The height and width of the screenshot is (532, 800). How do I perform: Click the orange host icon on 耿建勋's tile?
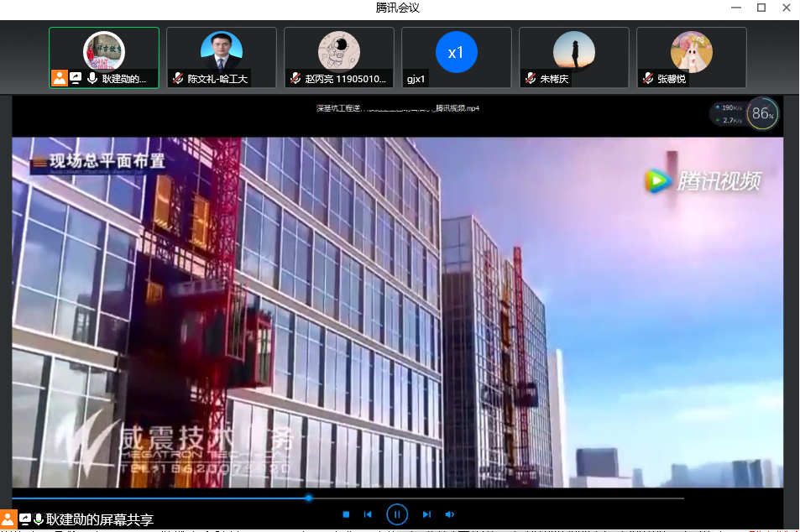coord(60,79)
